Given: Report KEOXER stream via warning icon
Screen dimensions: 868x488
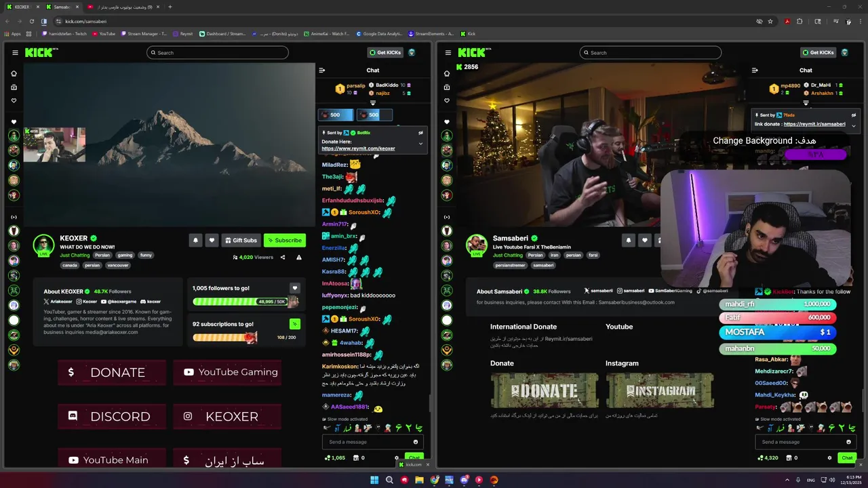Looking at the screenshot, I should coord(299,258).
